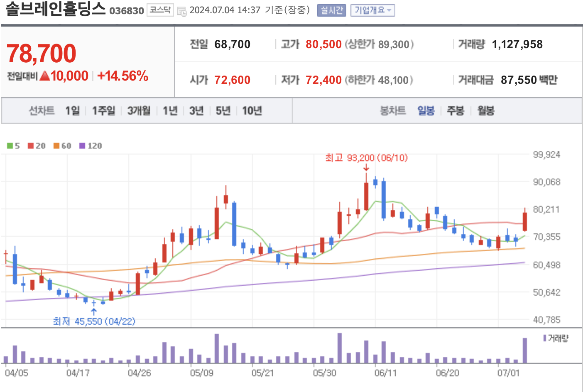Click the green 5-day moving average legend swatch
This screenshot has width=583, height=392.
pyautogui.click(x=10, y=146)
